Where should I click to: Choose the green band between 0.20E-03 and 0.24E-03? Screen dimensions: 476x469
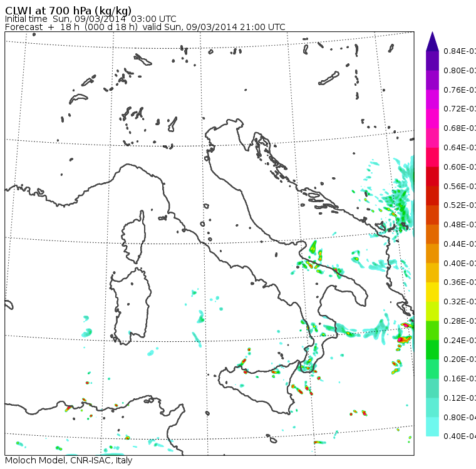click(432, 350)
